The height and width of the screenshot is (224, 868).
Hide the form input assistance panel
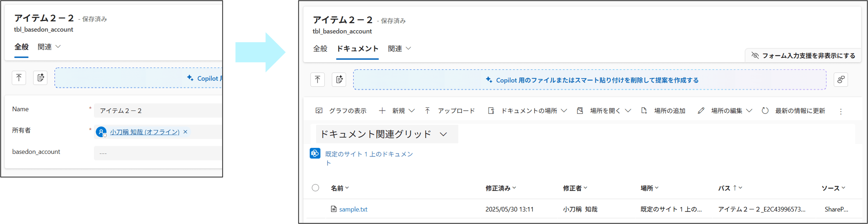pos(804,55)
